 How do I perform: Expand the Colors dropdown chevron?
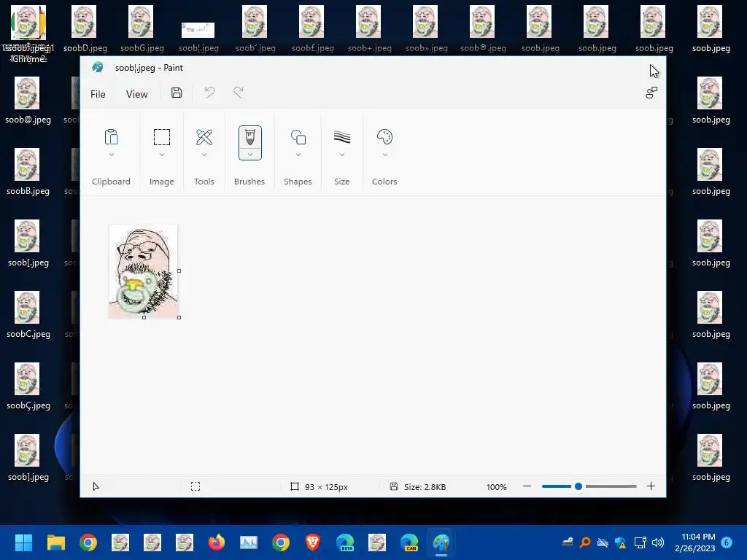[x=384, y=155]
